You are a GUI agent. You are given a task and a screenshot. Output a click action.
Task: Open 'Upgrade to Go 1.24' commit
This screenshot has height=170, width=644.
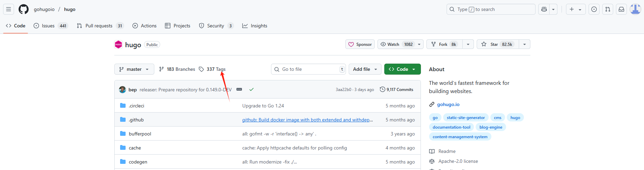point(263,106)
